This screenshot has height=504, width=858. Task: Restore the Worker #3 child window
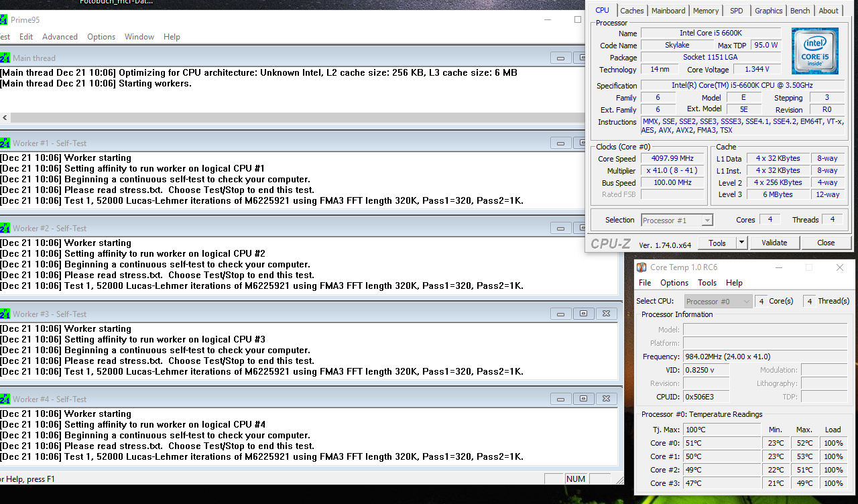click(x=584, y=314)
